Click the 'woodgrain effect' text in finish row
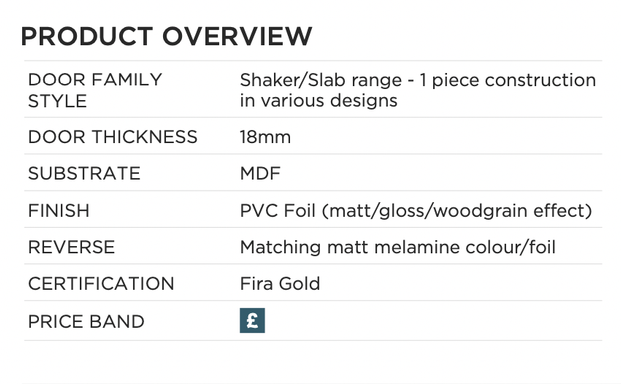621x384 pixels. [x=511, y=211]
